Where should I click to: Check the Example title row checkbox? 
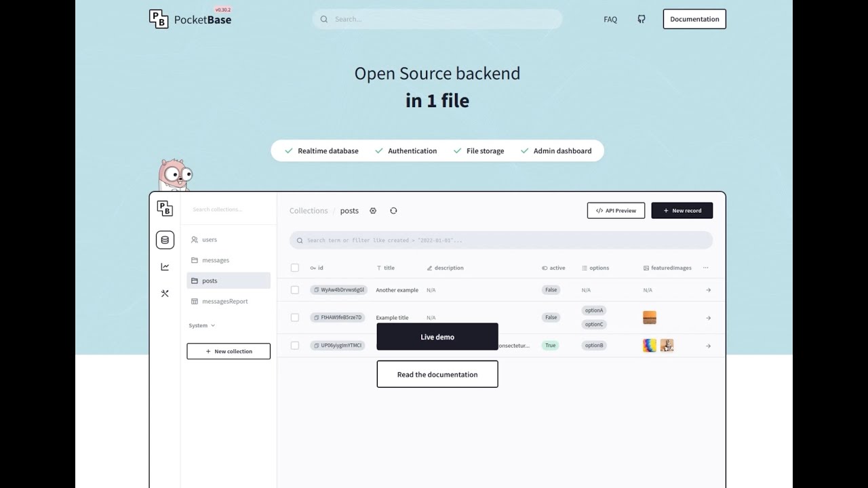pyautogui.click(x=295, y=317)
